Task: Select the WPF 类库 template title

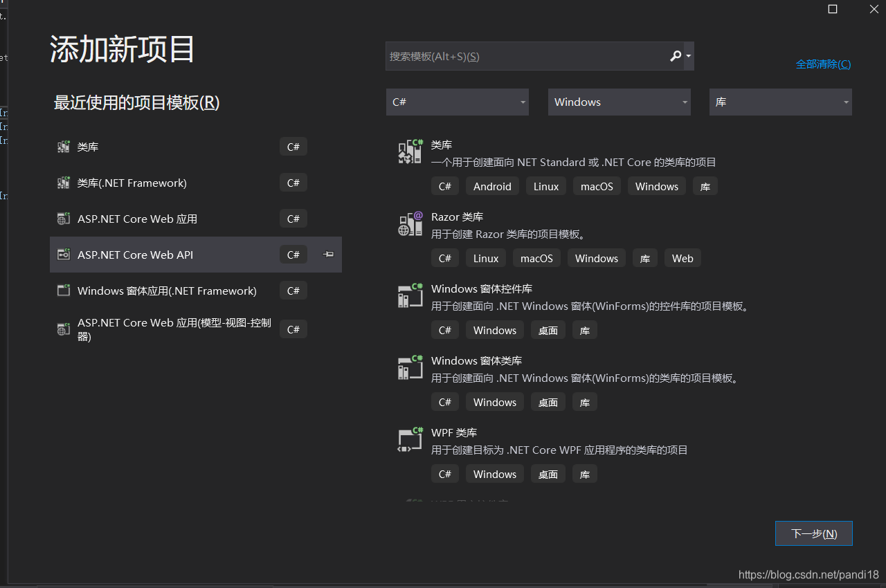Action: click(x=454, y=433)
